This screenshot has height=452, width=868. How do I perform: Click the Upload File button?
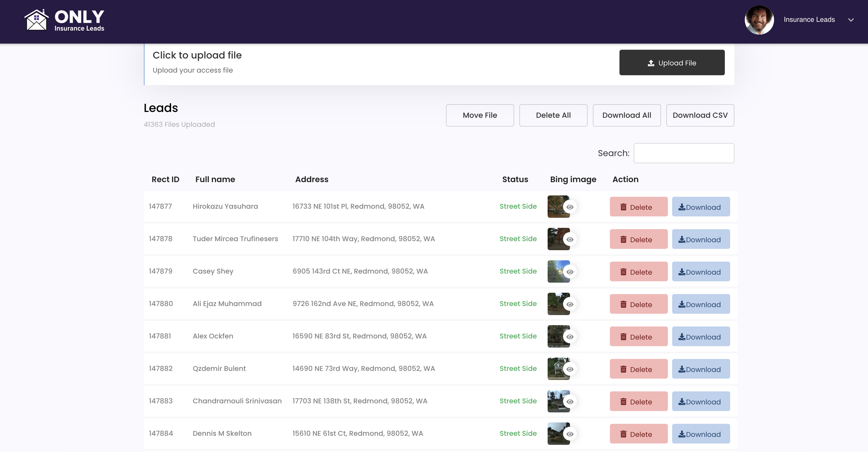(x=672, y=63)
